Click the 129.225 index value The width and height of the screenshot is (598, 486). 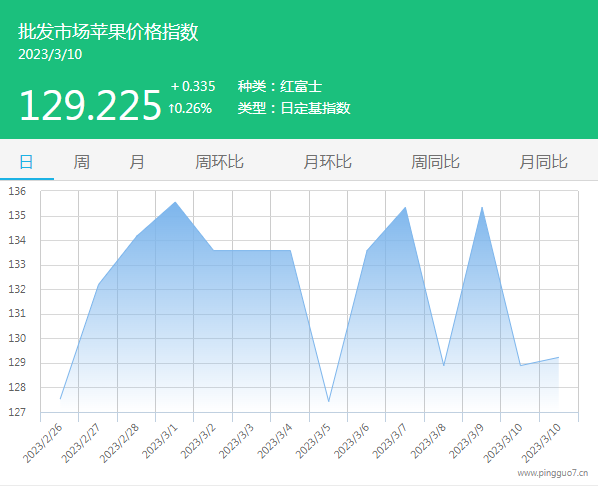(90, 105)
